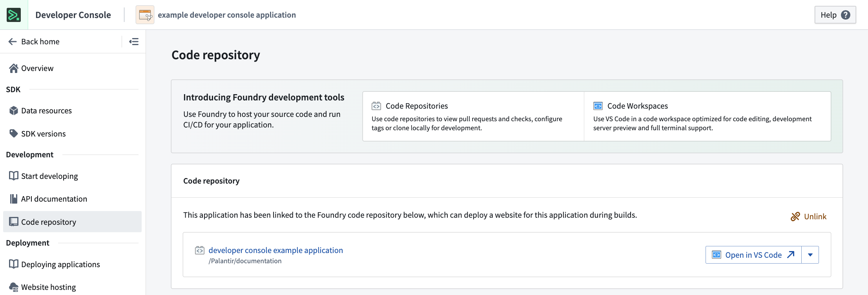Screen dimensions: 868x295
Task: Click the Code Workspaces card title
Action: (x=638, y=106)
